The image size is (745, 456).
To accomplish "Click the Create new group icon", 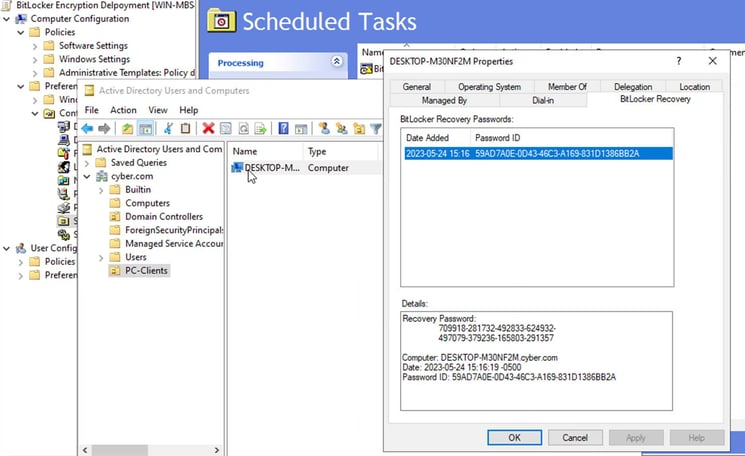I will [x=341, y=128].
